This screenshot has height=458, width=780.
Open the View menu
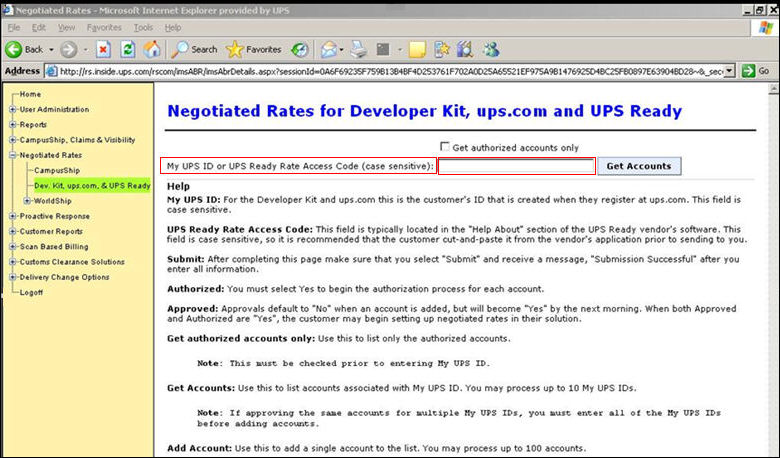click(x=66, y=28)
